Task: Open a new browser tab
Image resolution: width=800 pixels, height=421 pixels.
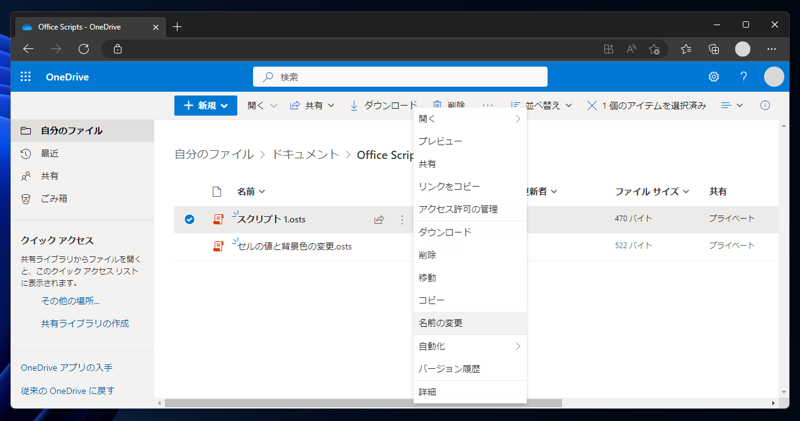Action: pyautogui.click(x=177, y=27)
